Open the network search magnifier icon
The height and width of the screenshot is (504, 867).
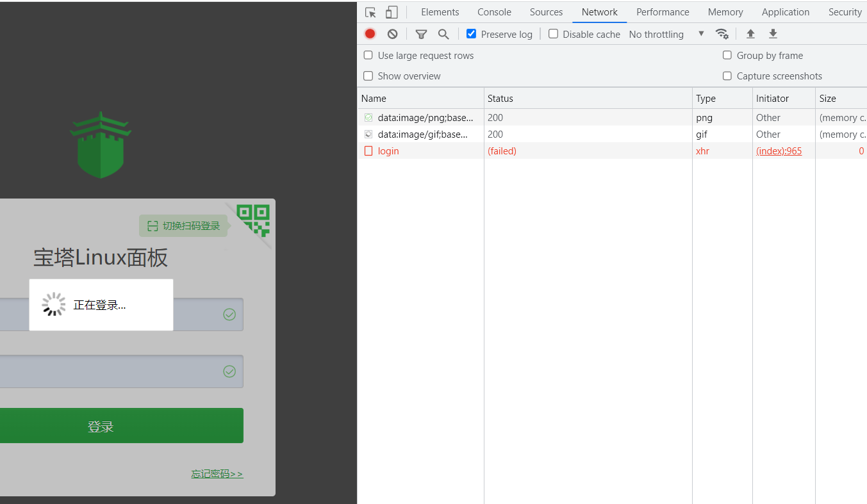(443, 35)
